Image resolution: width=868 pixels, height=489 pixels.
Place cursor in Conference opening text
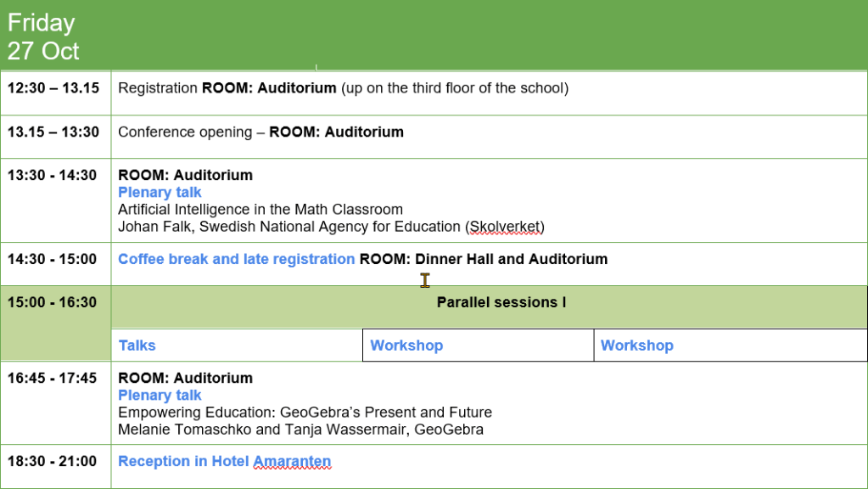pyautogui.click(x=187, y=132)
